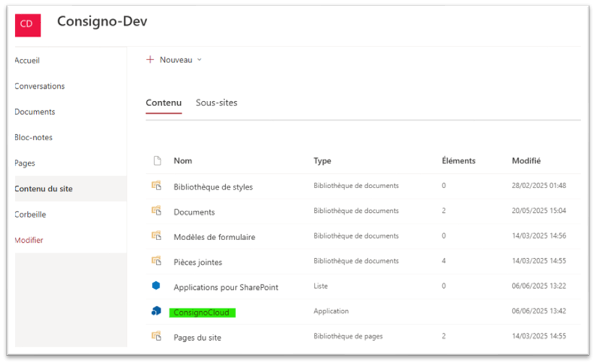Image resolution: width=596 pixels, height=364 pixels.
Task: Click the Bibliothèque de pages type cell
Action: pyautogui.click(x=348, y=336)
